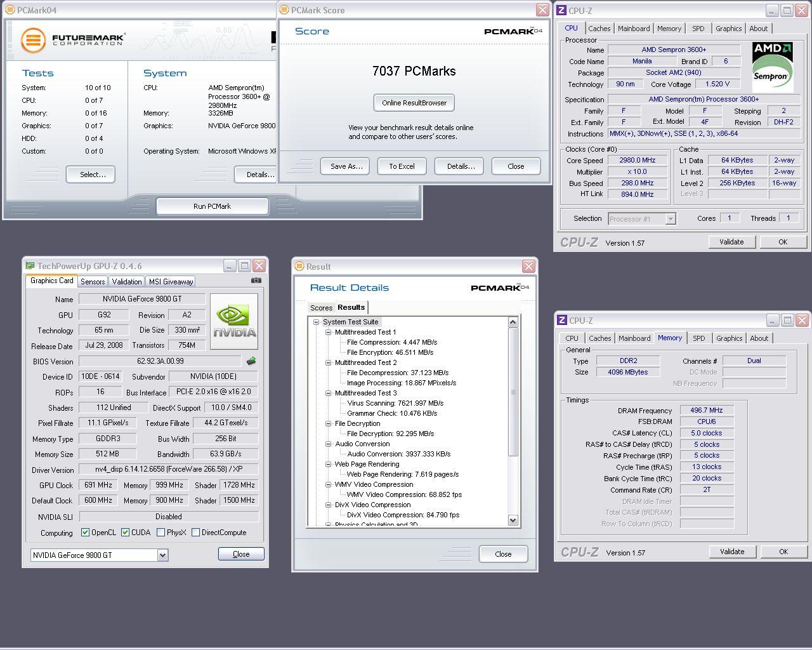This screenshot has height=650, width=812.
Task: Collapse Multithreaded Test 1 node
Action: (x=329, y=332)
